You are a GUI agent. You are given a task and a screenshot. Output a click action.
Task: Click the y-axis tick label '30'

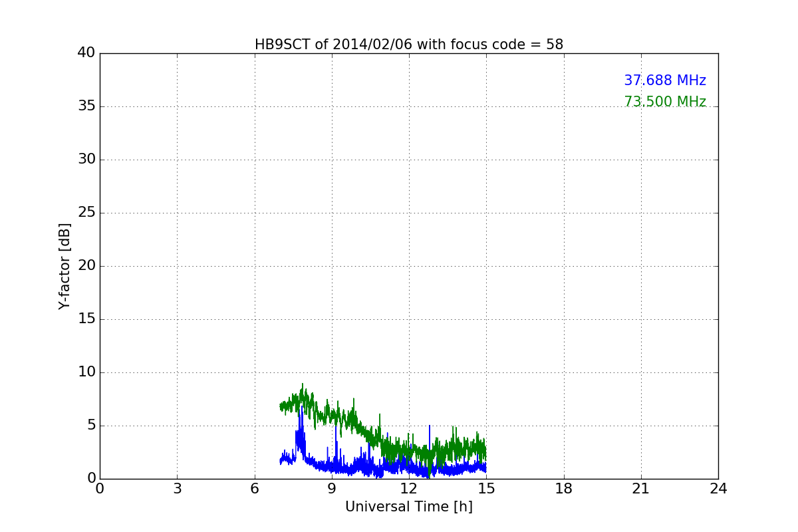pyautogui.click(x=86, y=160)
